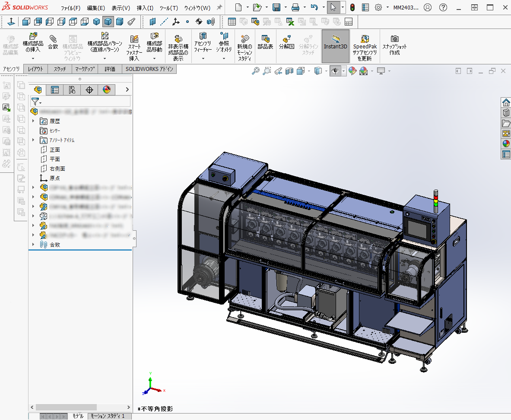Open ファイル(F) menu
Screen dimensions: 511x420
70,8
